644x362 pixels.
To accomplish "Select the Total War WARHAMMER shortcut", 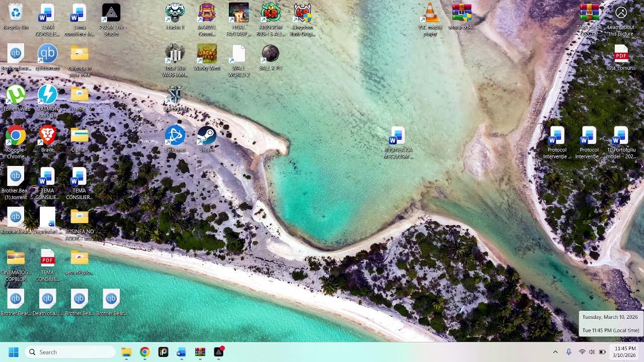I will pyautogui.click(x=175, y=60).
